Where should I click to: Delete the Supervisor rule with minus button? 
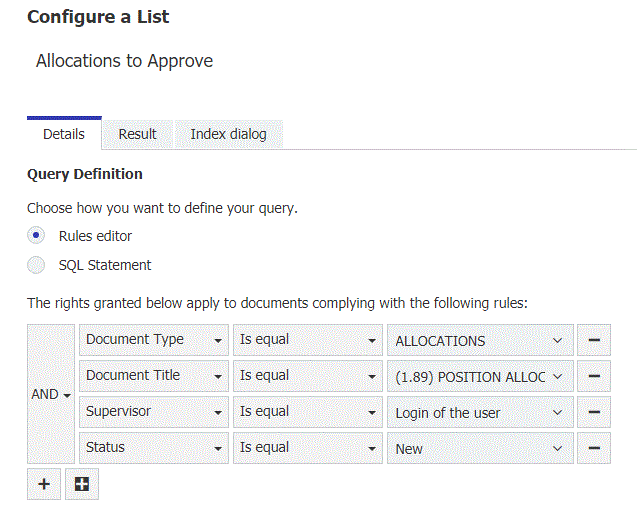click(594, 412)
